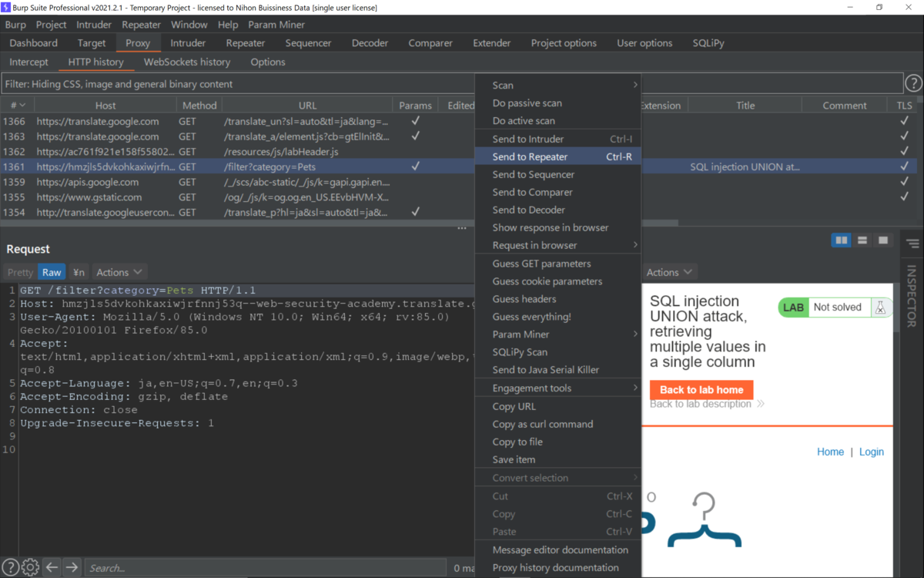Screen dimensions: 924x578
Task: Click TLS checkmark on row 1366
Action: click(904, 121)
